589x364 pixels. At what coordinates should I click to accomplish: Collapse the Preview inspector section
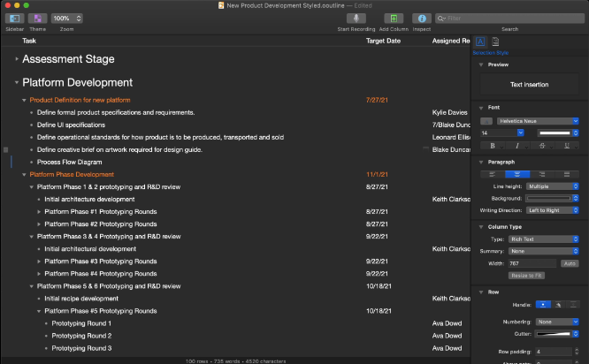(481, 64)
